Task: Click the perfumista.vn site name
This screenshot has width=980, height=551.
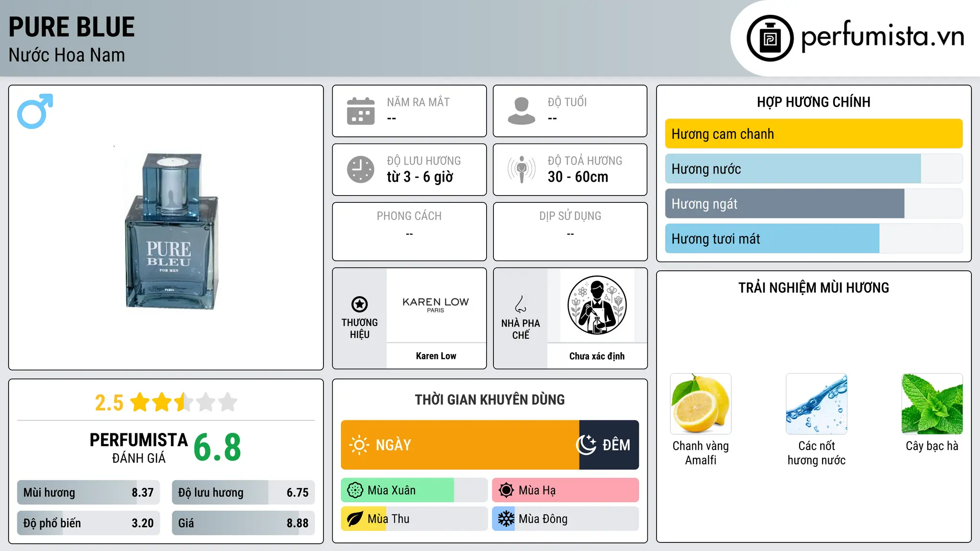Action: (x=882, y=36)
